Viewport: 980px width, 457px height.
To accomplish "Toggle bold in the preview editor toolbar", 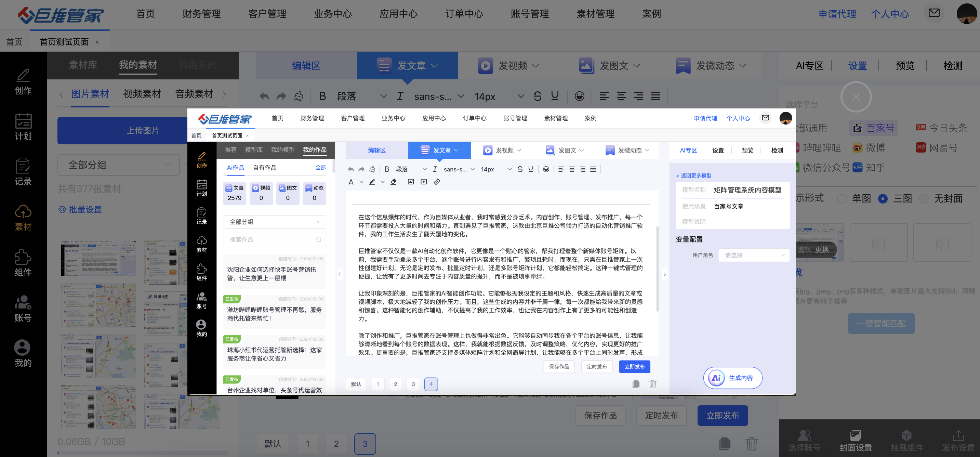I will (387, 169).
